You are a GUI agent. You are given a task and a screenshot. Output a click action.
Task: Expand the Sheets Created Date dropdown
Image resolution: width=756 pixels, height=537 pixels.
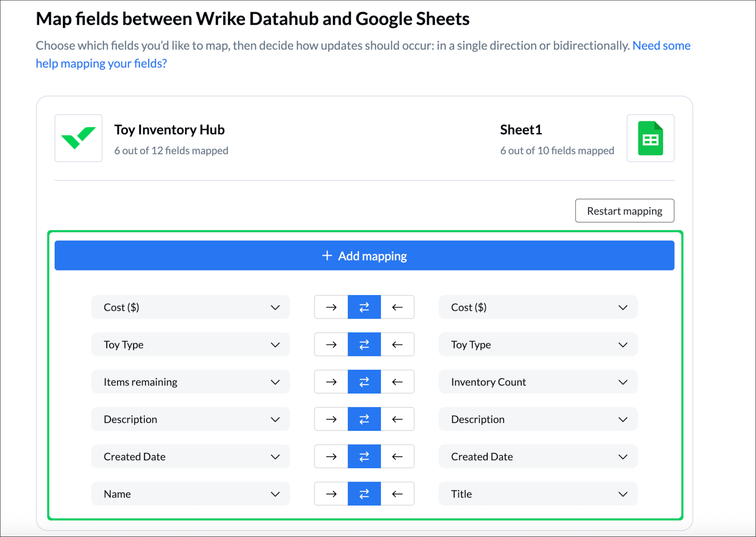538,457
